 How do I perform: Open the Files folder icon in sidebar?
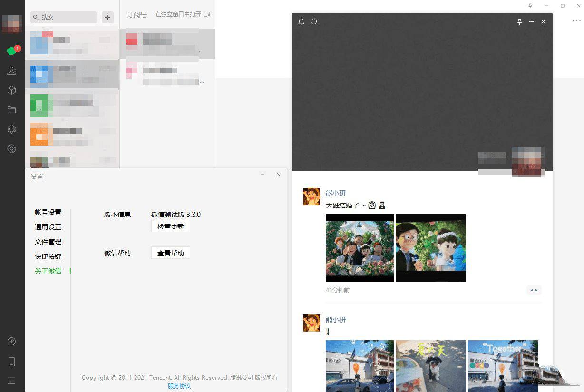coord(12,110)
